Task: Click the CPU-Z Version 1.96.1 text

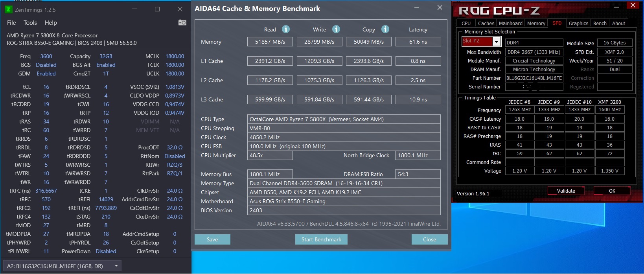Action: point(473,193)
